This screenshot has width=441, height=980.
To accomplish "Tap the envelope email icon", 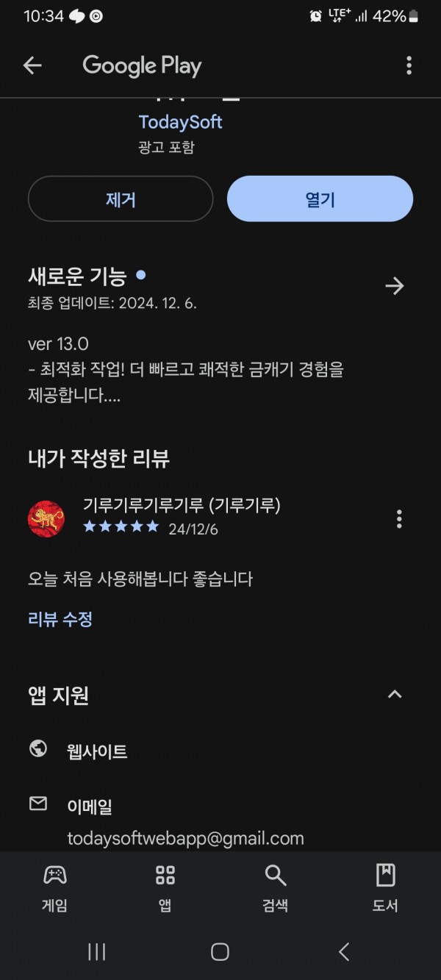I will (x=38, y=804).
